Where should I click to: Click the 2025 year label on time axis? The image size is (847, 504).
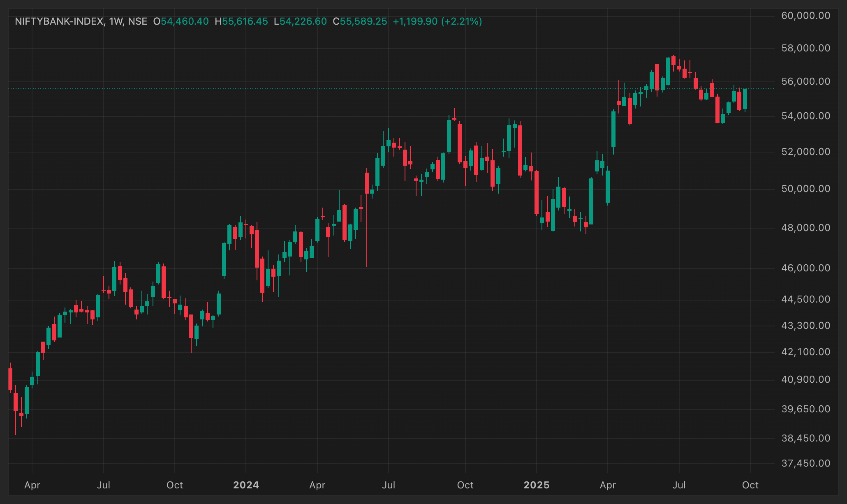537,485
